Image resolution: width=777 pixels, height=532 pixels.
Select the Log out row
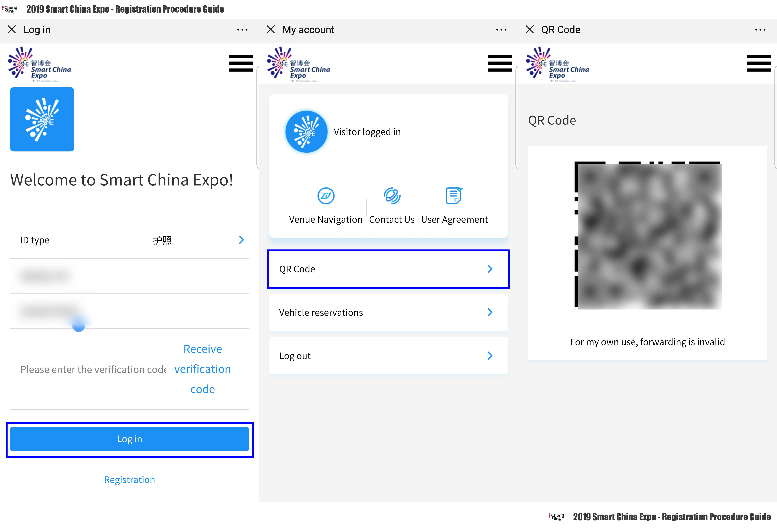[x=388, y=356]
